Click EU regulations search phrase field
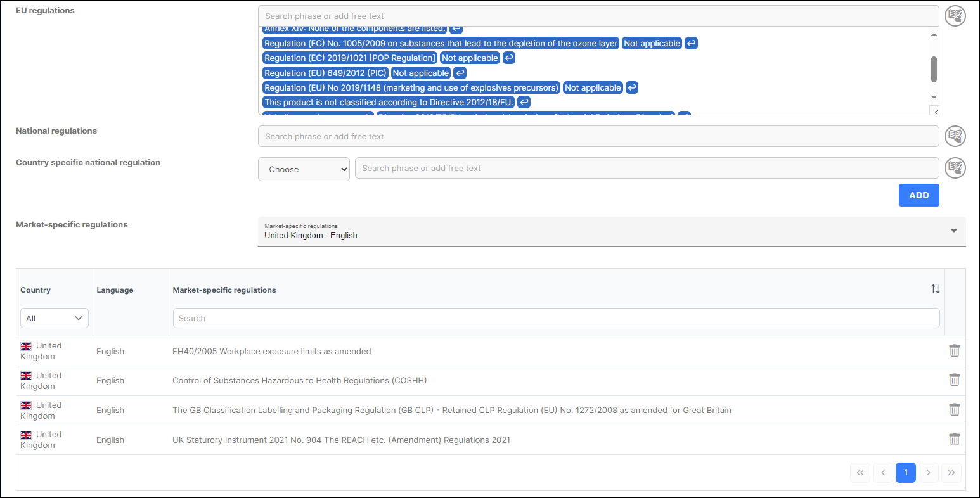The image size is (980, 498). pos(598,16)
